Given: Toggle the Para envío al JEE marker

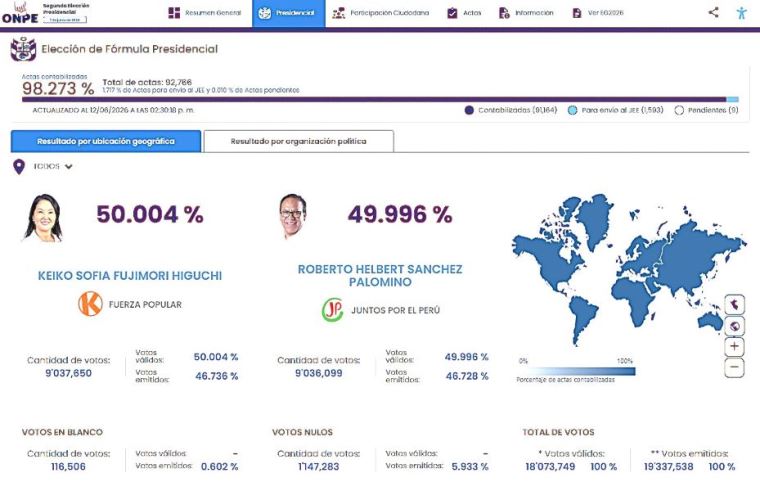Looking at the screenshot, I should click(572, 110).
